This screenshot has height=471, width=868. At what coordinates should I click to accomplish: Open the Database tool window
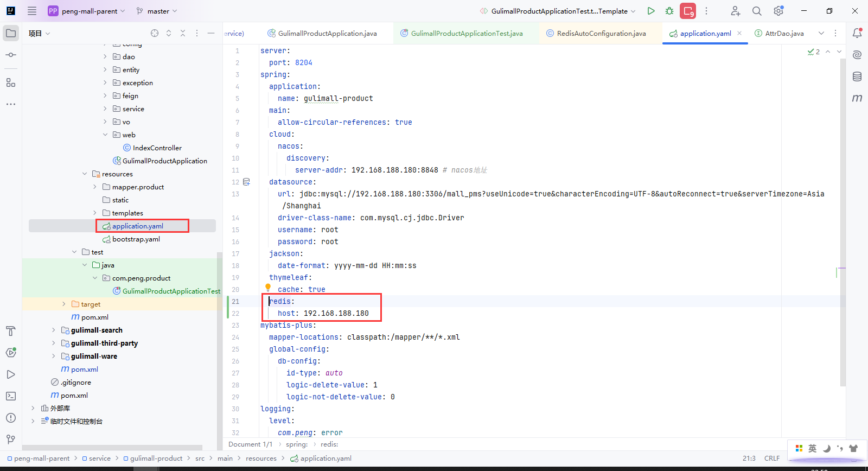pyautogui.click(x=857, y=77)
